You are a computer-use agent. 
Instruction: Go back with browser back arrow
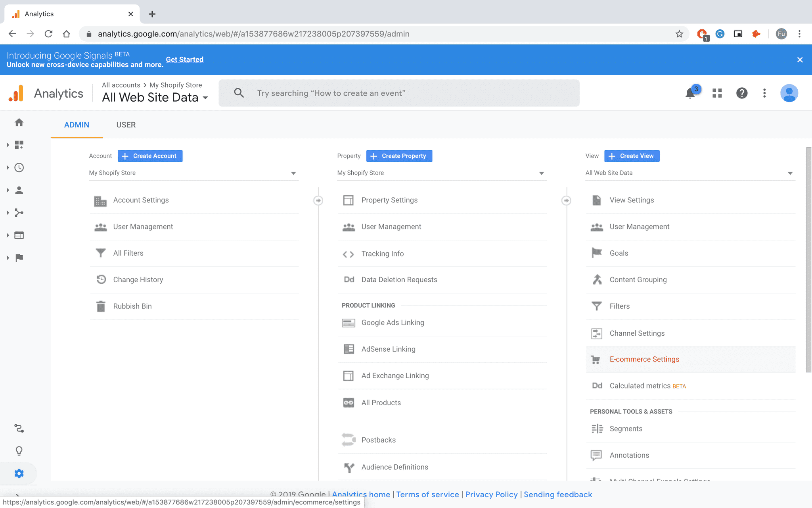pyautogui.click(x=12, y=34)
